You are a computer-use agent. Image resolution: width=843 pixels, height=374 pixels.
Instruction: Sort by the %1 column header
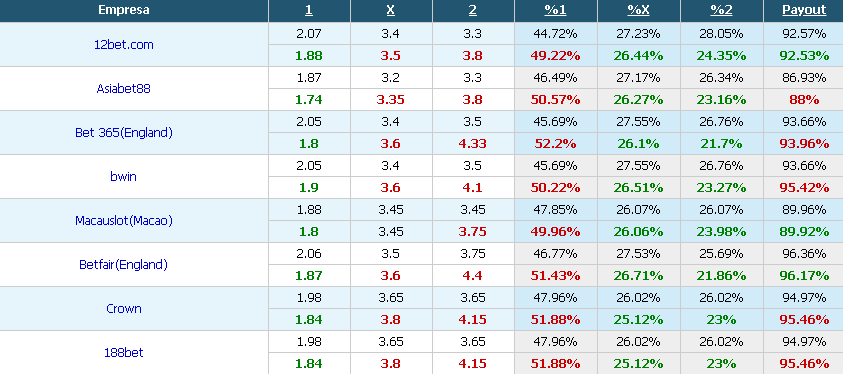(555, 10)
